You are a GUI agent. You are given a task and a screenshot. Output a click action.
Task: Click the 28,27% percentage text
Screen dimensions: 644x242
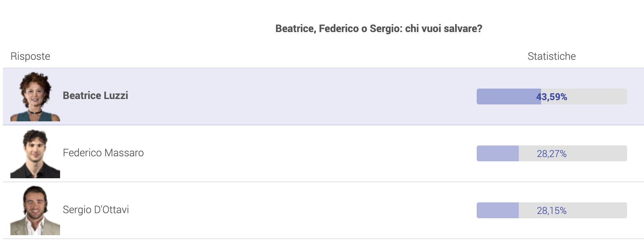552,154
